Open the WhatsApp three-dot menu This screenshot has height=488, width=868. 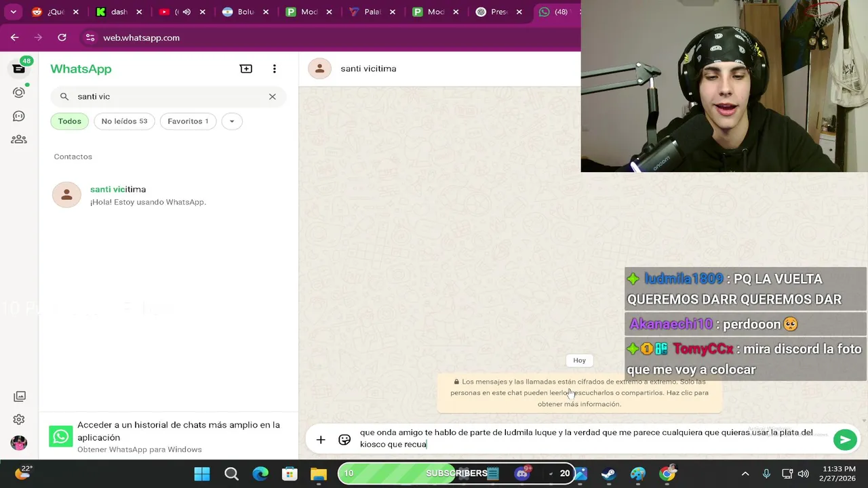(274, 68)
